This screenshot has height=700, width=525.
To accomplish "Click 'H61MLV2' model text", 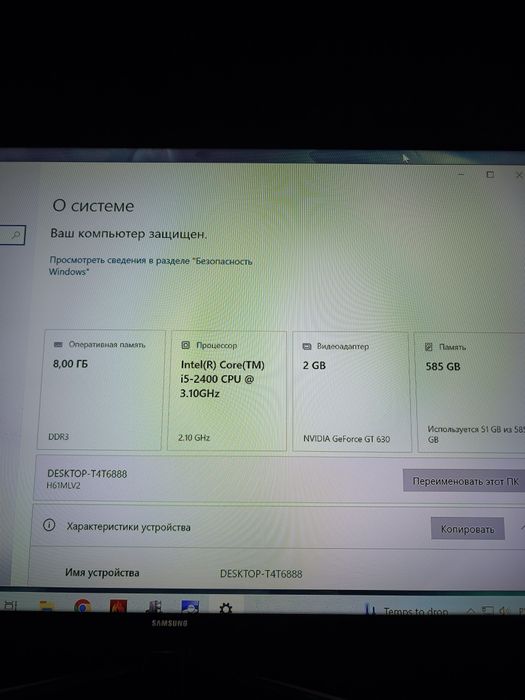I will (64, 486).
